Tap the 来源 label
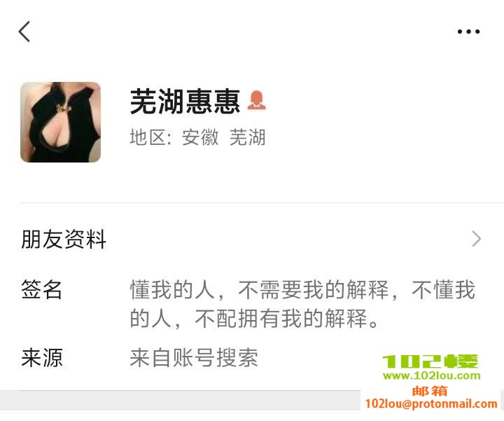This screenshot has height=421, width=504. (42, 357)
